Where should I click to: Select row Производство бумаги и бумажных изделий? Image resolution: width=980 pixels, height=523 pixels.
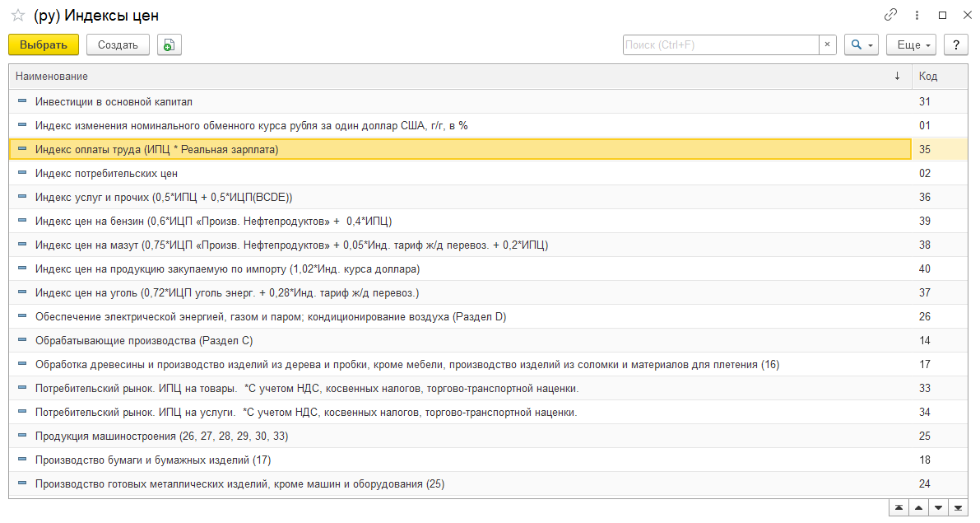pyautogui.click(x=153, y=460)
